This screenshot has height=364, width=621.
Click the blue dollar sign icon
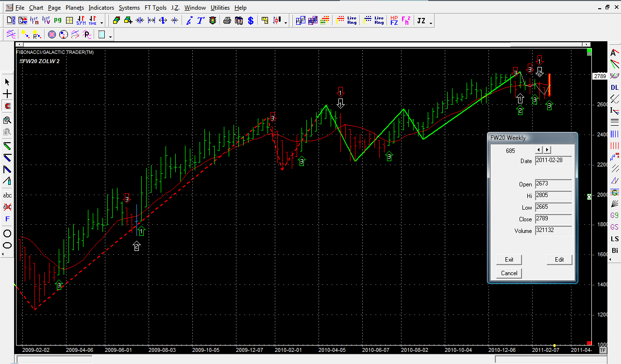pyautogui.click(x=251, y=20)
